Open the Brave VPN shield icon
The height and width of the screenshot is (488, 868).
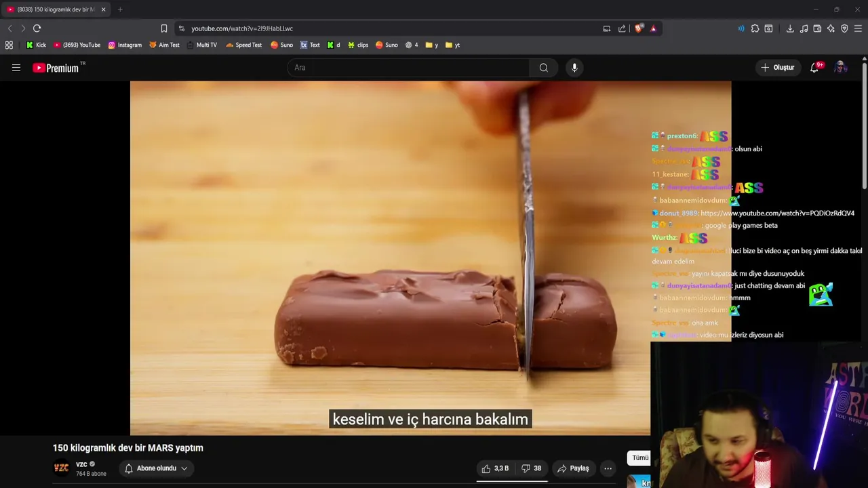844,28
